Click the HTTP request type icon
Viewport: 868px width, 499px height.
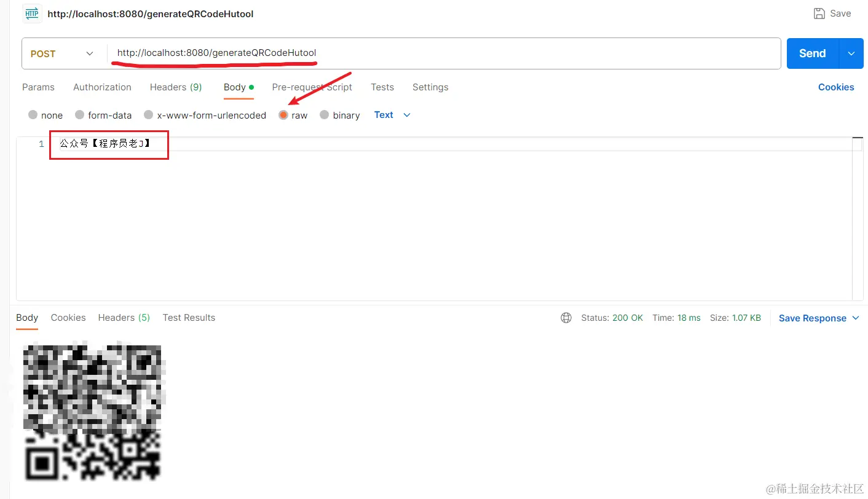pyautogui.click(x=32, y=14)
